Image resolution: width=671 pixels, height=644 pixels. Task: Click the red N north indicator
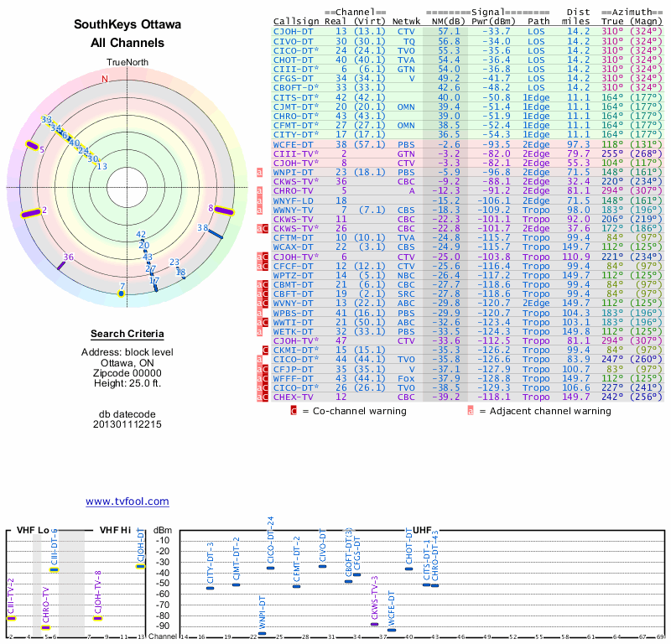105,80
